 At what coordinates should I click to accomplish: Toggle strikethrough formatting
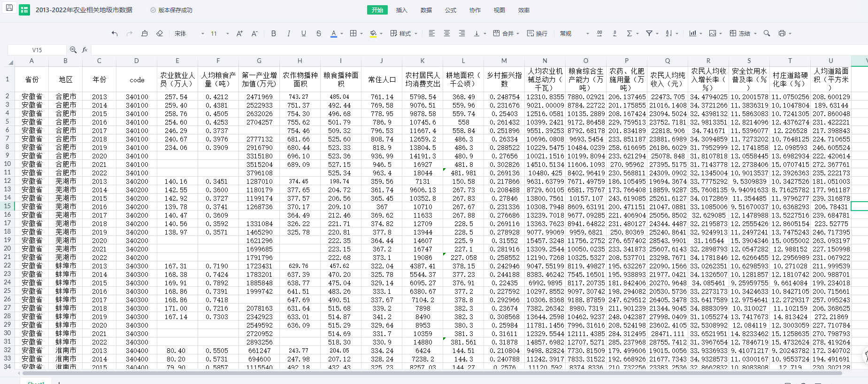click(x=319, y=33)
